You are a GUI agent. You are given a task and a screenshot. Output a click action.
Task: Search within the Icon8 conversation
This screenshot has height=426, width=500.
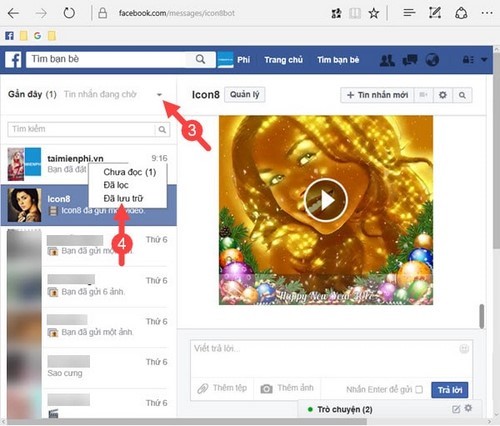coord(462,95)
